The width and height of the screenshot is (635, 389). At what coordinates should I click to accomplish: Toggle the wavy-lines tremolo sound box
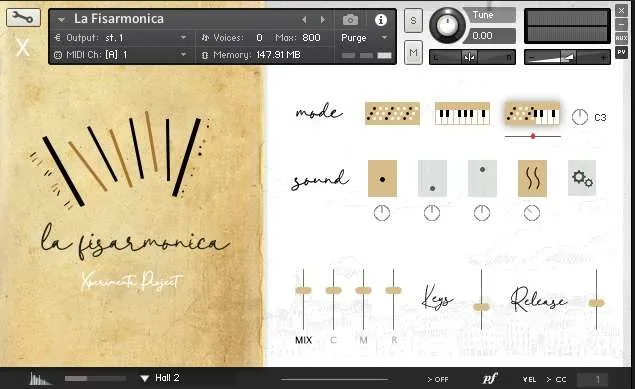[532, 178]
